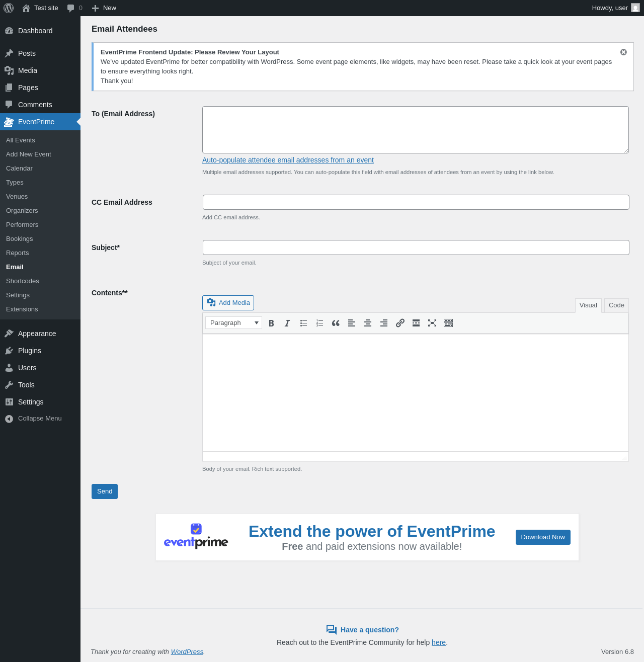Open Media library menu
The width and height of the screenshot is (644, 662).
40,70
